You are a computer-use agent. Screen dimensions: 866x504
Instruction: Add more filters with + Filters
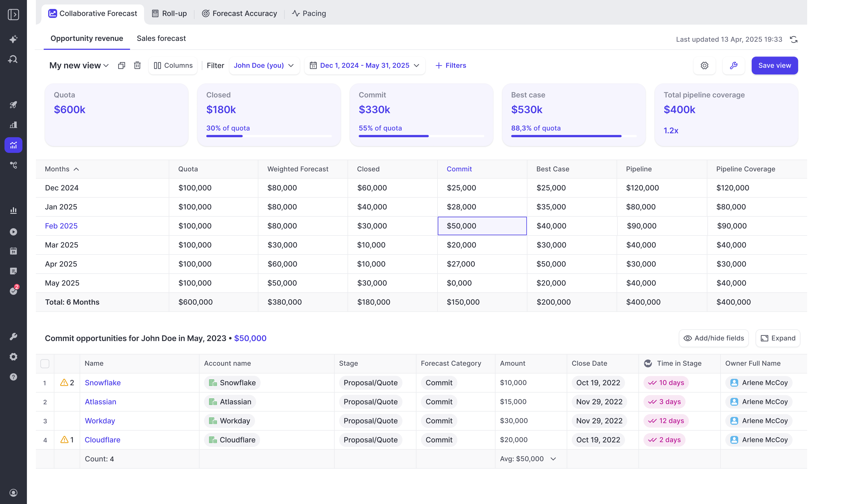450,66
